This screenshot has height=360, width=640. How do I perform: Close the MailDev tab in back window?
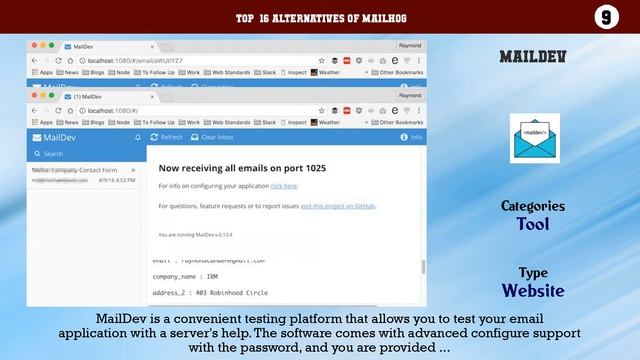[x=152, y=47]
